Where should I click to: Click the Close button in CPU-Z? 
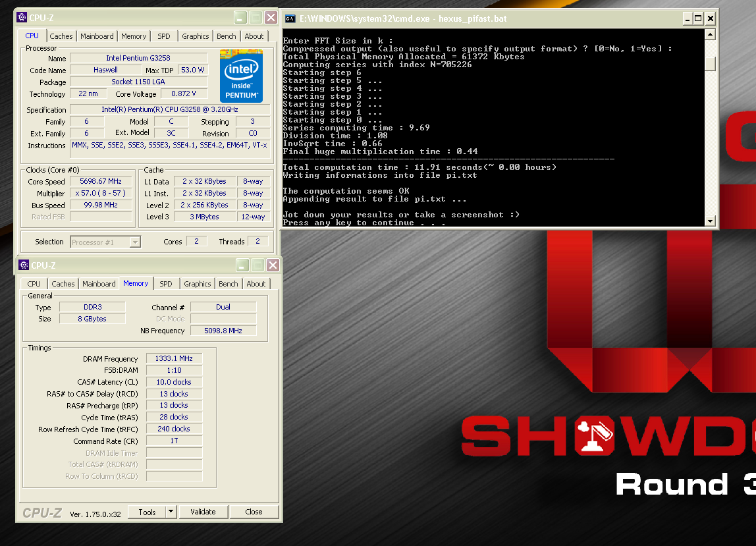click(x=254, y=512)
